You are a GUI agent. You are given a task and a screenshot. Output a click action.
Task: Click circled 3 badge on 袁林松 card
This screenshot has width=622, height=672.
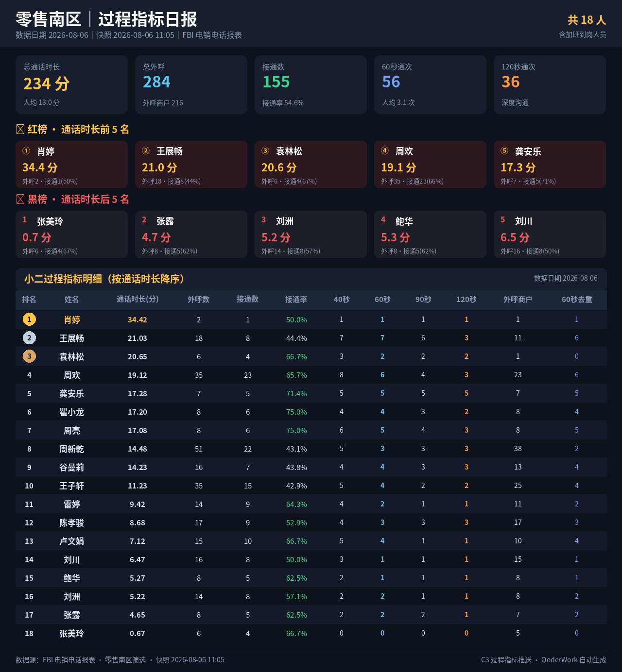tap(265, 151)
